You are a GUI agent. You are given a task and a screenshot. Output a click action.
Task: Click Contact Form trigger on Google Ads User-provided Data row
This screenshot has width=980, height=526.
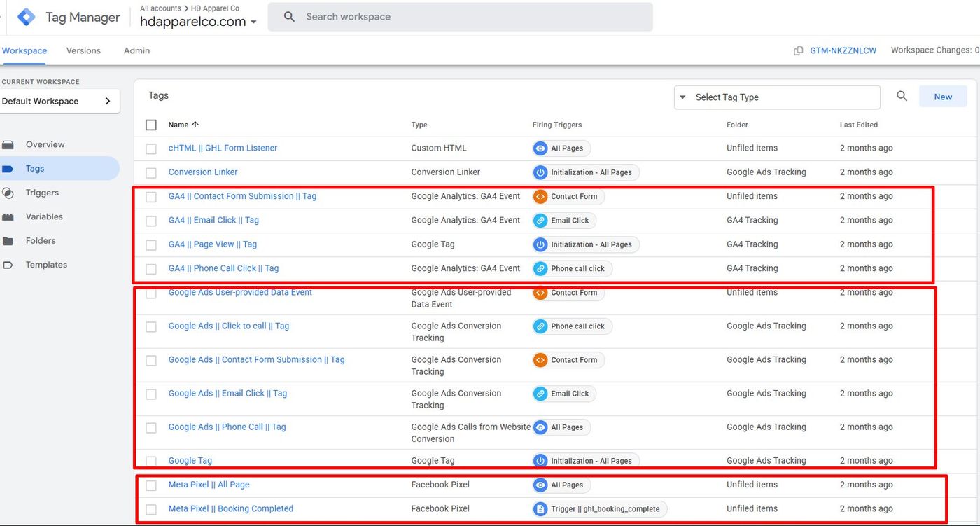568,293
